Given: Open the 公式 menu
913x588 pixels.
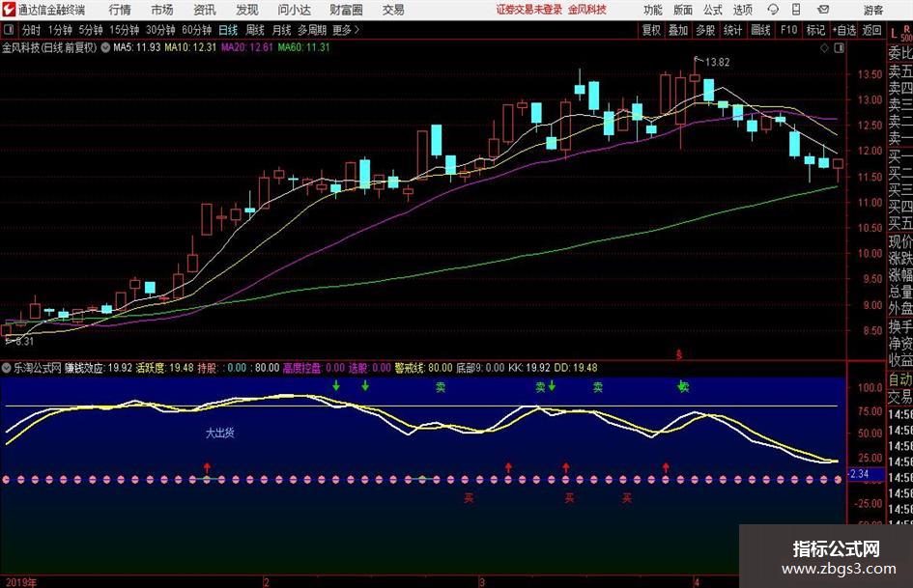Looking at the screenshot, I should [x=713, y=10].
